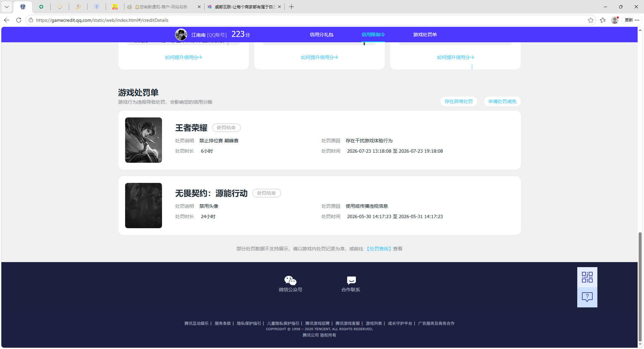Open the 腾讯游戏客服 footer link
Screen dimensions: 644x349
pos(347,323)
